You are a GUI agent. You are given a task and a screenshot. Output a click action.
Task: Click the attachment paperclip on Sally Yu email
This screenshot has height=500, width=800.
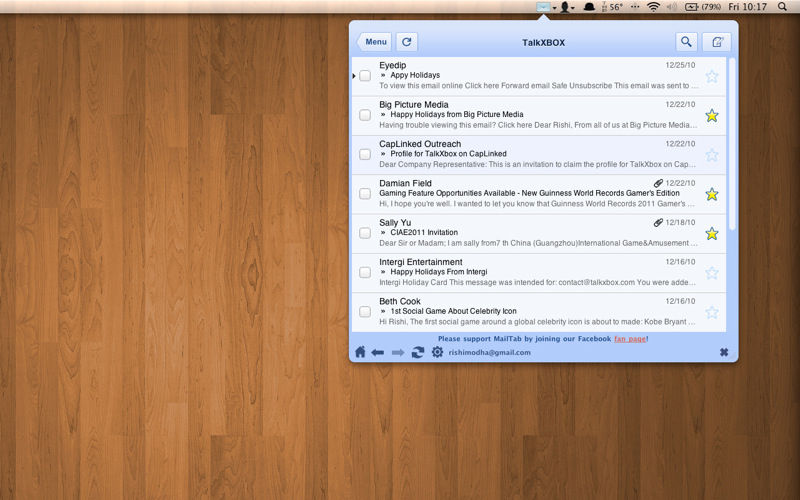click(x=658, y=222)
